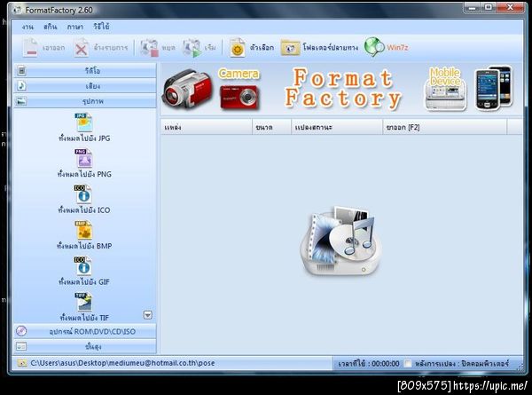Select the All to ICO converter icon
This screenshot has height=395, width=532.
tap(82, 194)
